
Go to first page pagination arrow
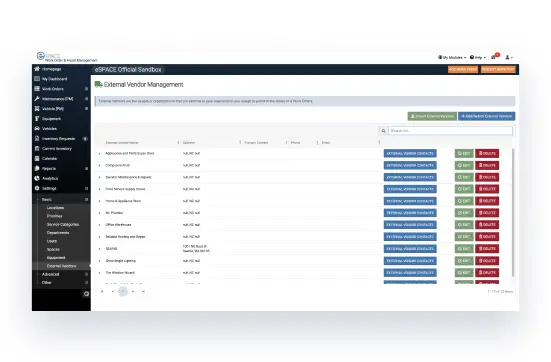click(x=102, y=291)
